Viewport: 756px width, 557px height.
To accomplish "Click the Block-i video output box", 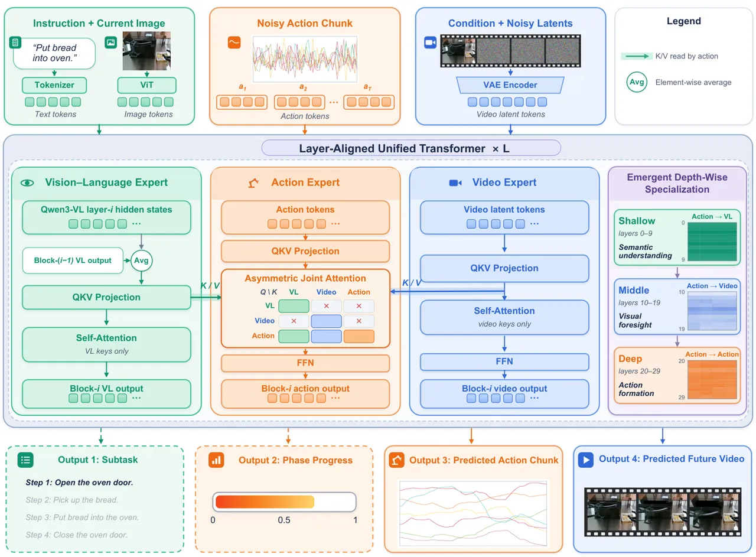I will (x=505, y=393).
